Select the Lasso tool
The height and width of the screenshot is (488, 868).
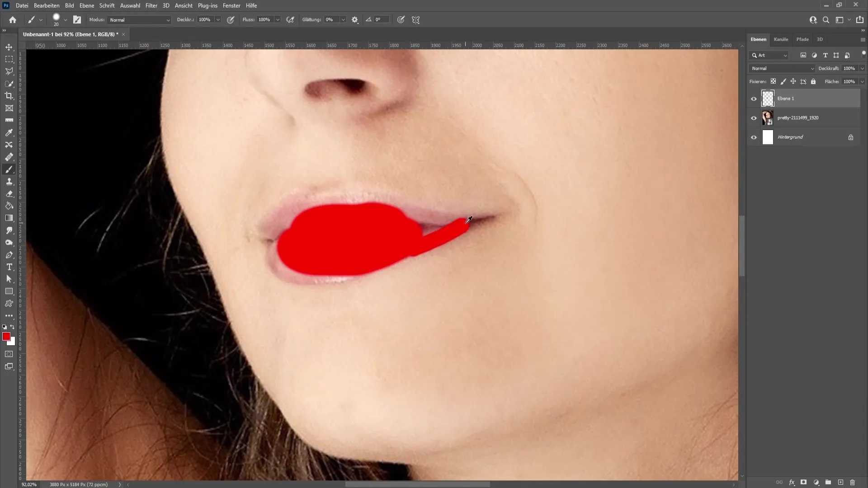click(x=9, y=71)
